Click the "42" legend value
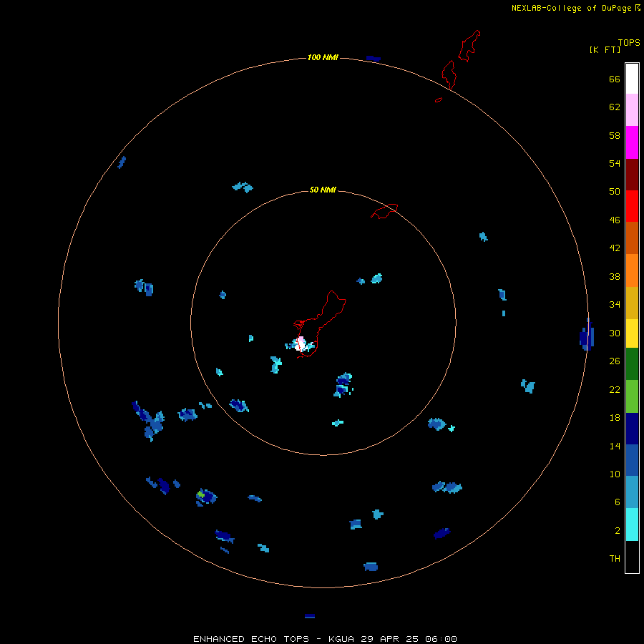This screenshot has height=644, width=644. (x=615, y=248)
